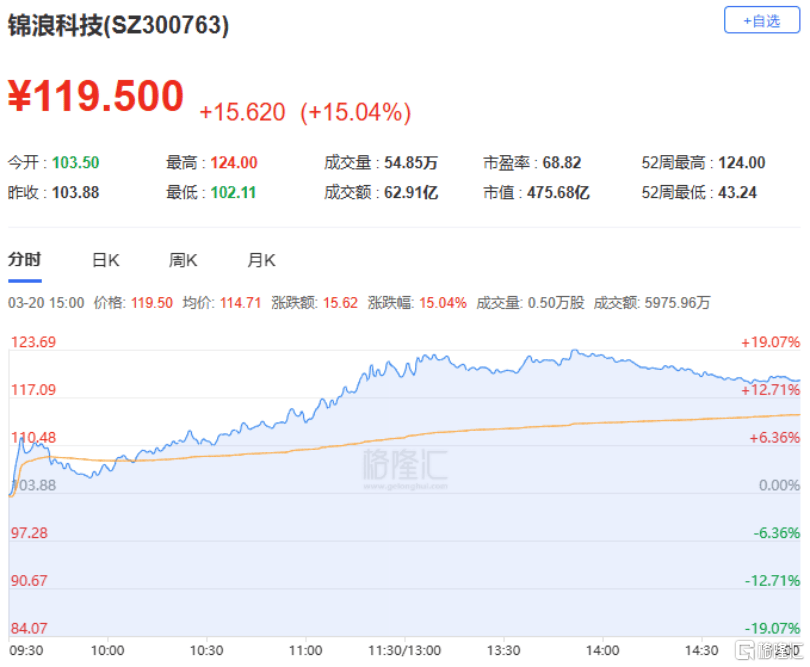Screen dimensions: 810x667
Task: Click the 10:00 time axis label
Action: pyautogui.click(x=106, y=649)
